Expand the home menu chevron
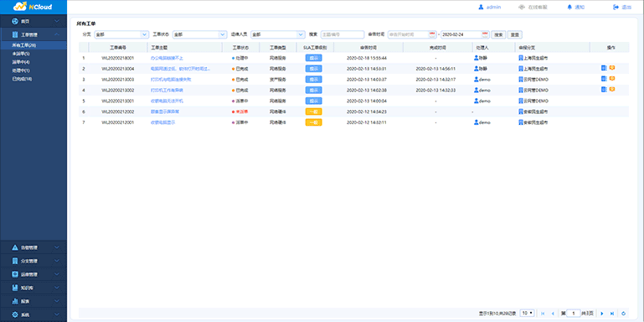 point(57,21)
